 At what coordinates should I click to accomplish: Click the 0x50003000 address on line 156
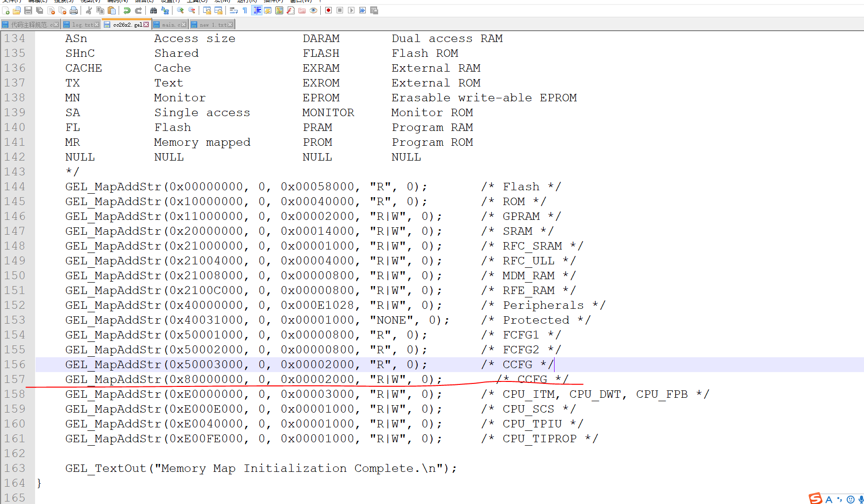click(x=207, y=365)
